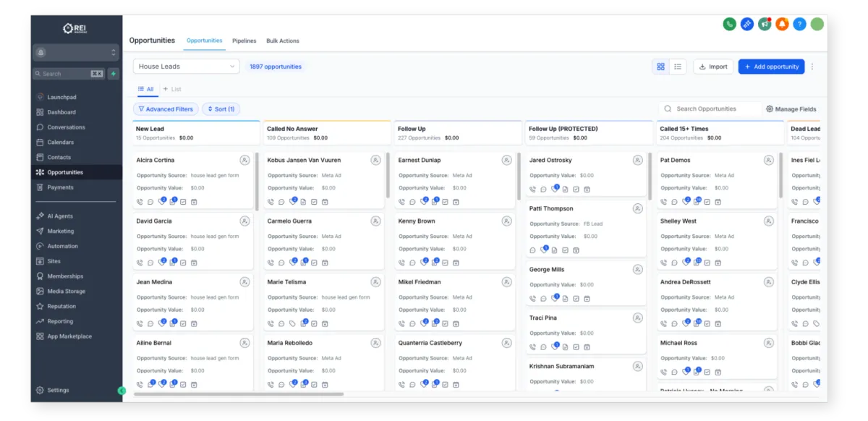Open the Sort (1) dropdown
The width and height of the screenshot is (868, 421).
click(x=221, y=109)
